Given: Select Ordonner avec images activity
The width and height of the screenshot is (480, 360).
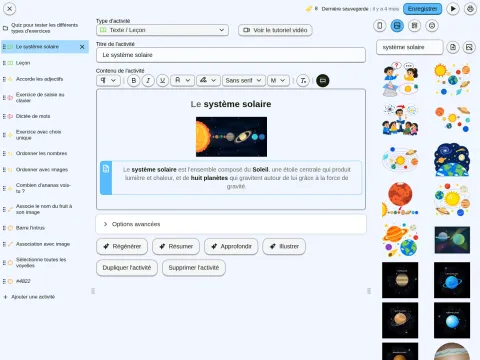Looking at the screenshot, I should point(45,169).
